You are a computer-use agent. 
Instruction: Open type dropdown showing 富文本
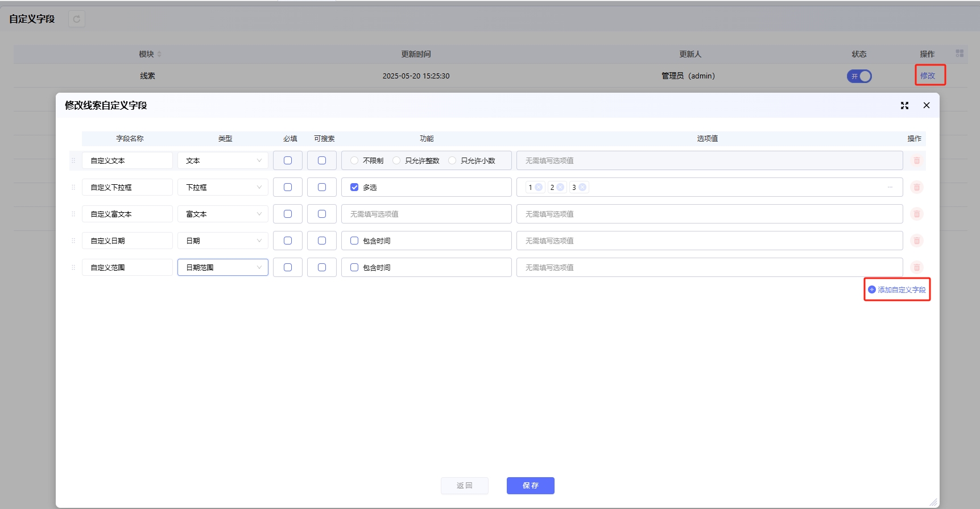[222, 214]
